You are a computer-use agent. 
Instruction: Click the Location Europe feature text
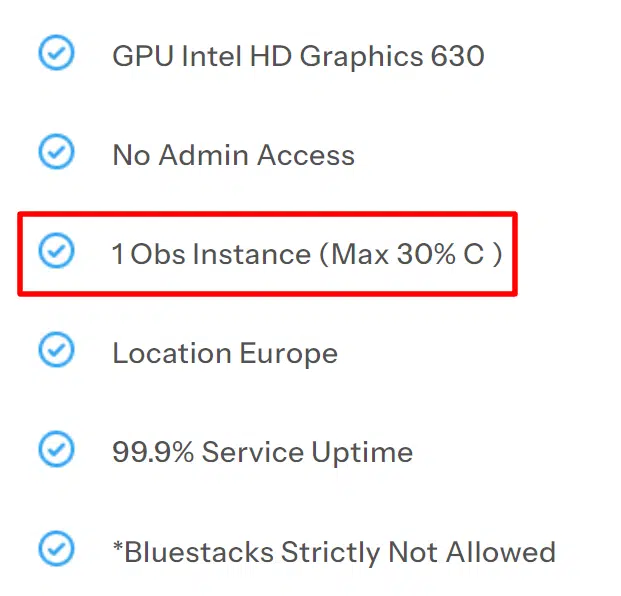click(225, 353)
